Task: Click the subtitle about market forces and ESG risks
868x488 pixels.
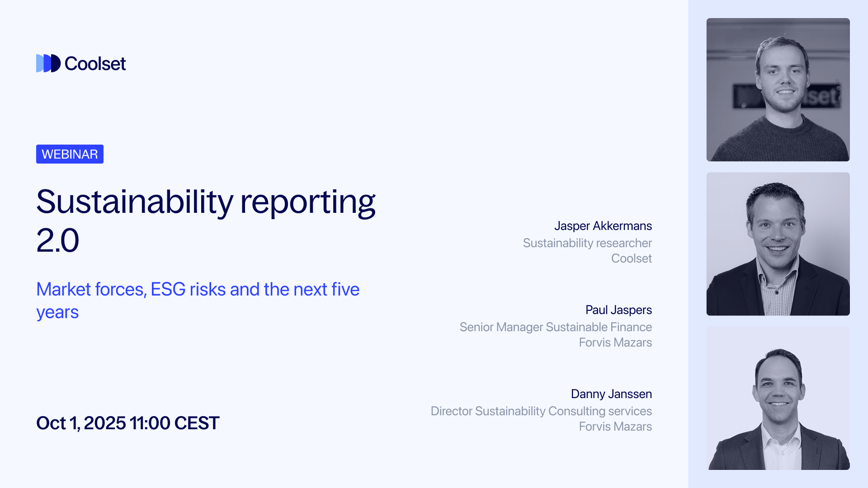Action: [x=198, y=300]
